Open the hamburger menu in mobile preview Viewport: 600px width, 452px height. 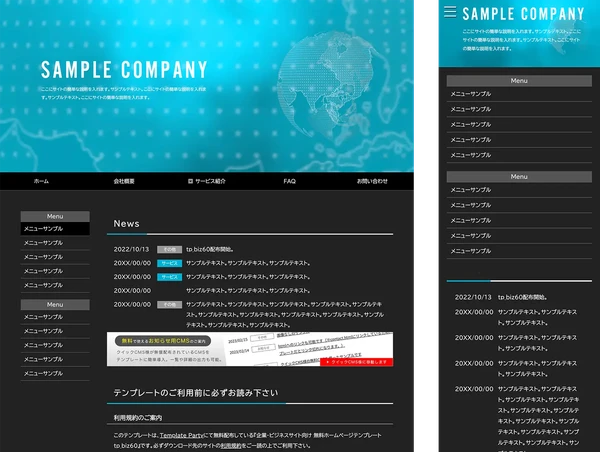click(x=450, y=12)
